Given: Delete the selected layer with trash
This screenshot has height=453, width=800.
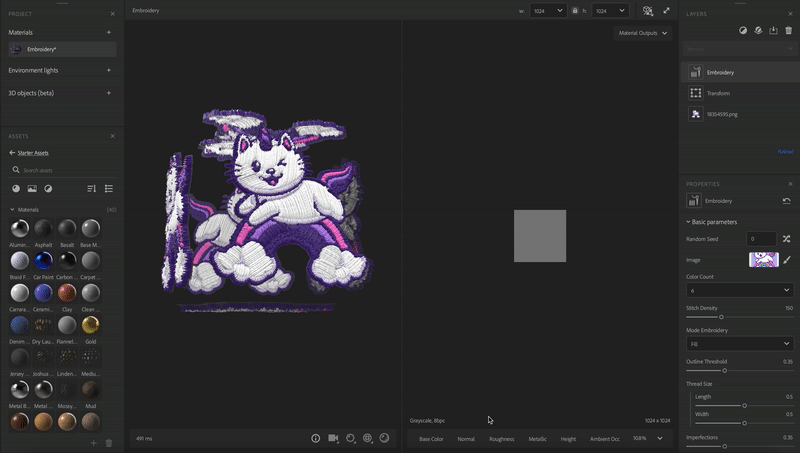Looking at the screenshot, I should pos(789,31).
